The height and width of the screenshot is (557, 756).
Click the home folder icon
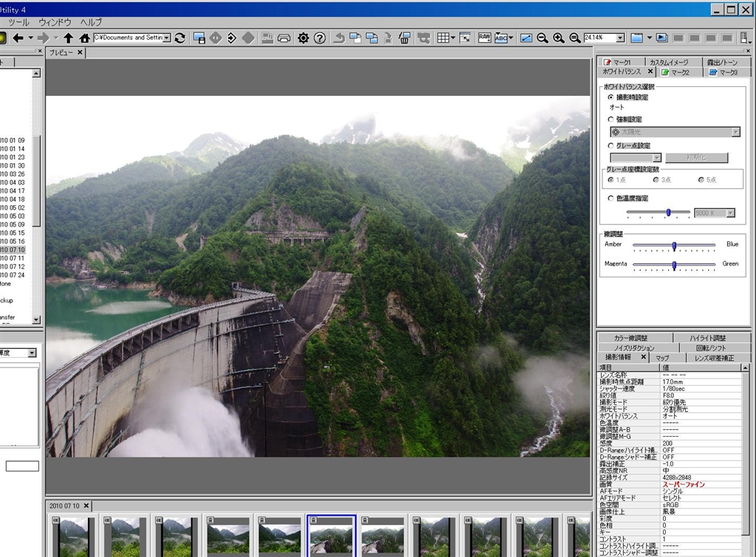point(84,38)
